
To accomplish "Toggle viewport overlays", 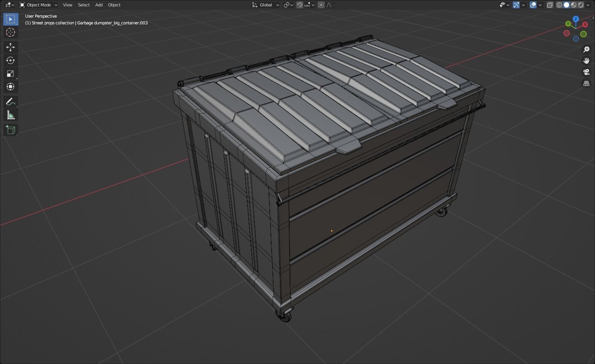I will tap(533, 5).
